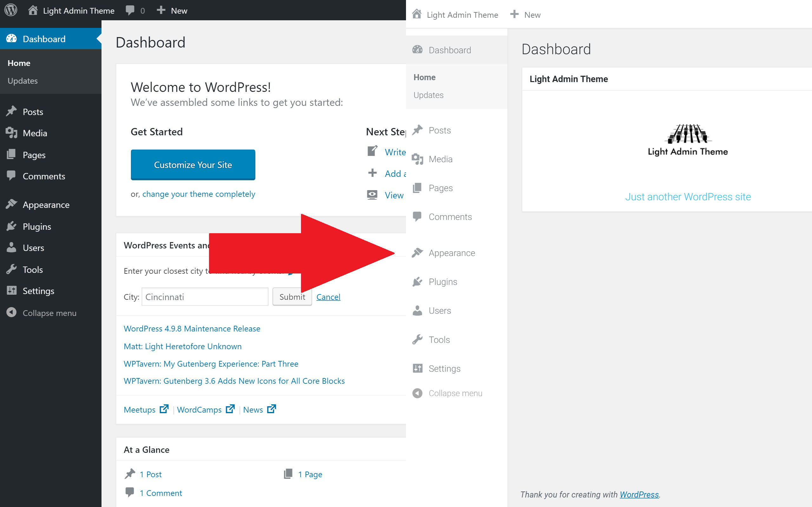Click the Settings sliders icon in dark sidebar
Image resolution: width=812 pixels, height=507 pixels.
click(x=11, y=290)
